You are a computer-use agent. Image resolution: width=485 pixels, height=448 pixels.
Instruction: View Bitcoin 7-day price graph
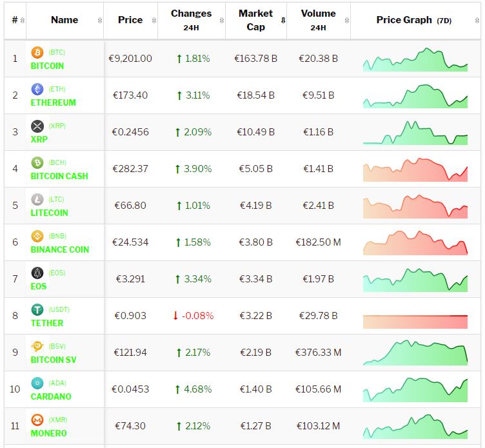(415, 59)
